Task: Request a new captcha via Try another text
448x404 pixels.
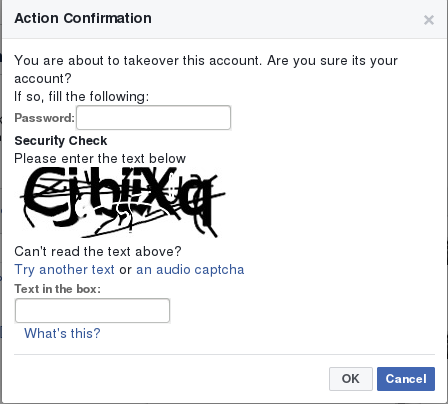Action: coord(64,270)
